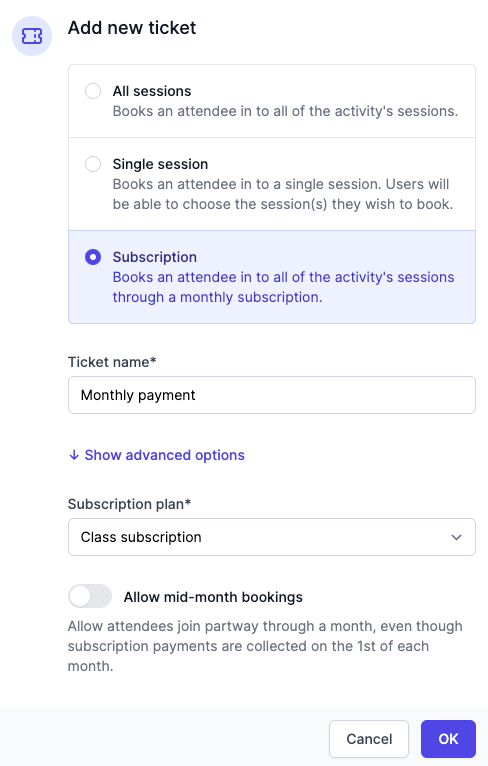
Task: Select the Subscription radio button
Action: pos(93,257)
